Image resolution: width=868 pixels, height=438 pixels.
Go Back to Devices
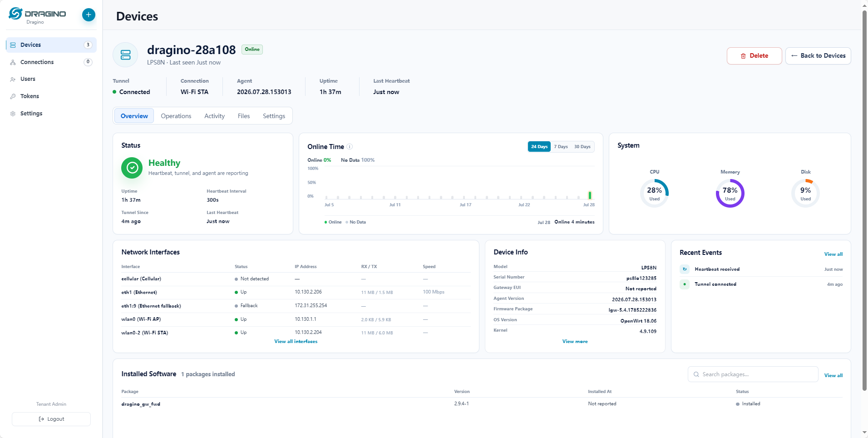tap(818, 56)
